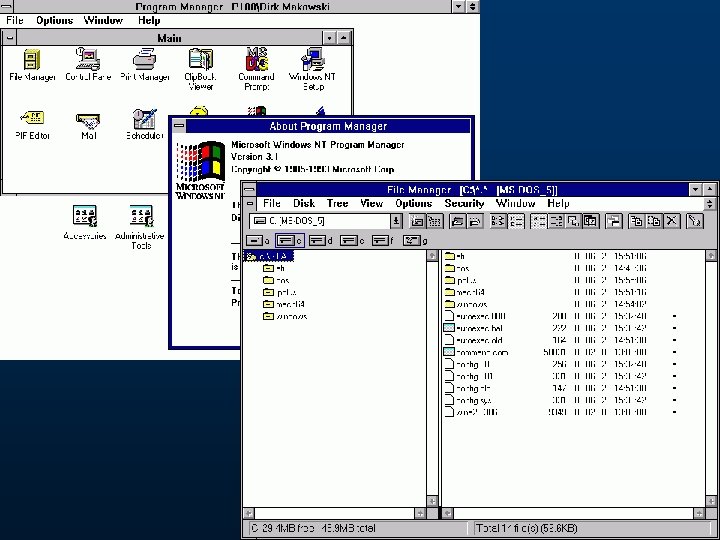Select the autoexec.bat file in the file list

[478, 328]
